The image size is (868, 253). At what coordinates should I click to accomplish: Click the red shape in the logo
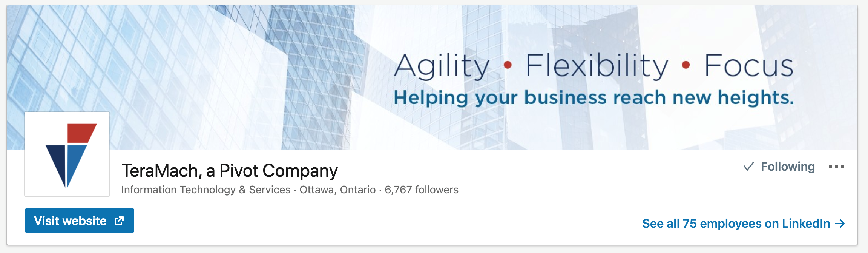point(81,133)
